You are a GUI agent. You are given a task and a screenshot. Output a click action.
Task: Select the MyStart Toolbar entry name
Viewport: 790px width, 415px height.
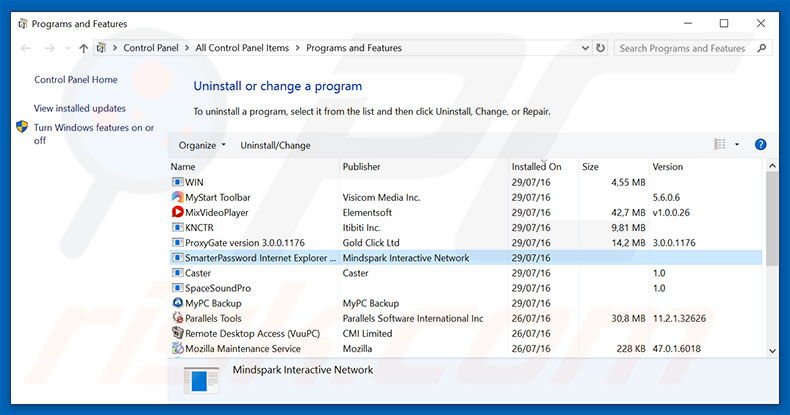tap(218, 197)
